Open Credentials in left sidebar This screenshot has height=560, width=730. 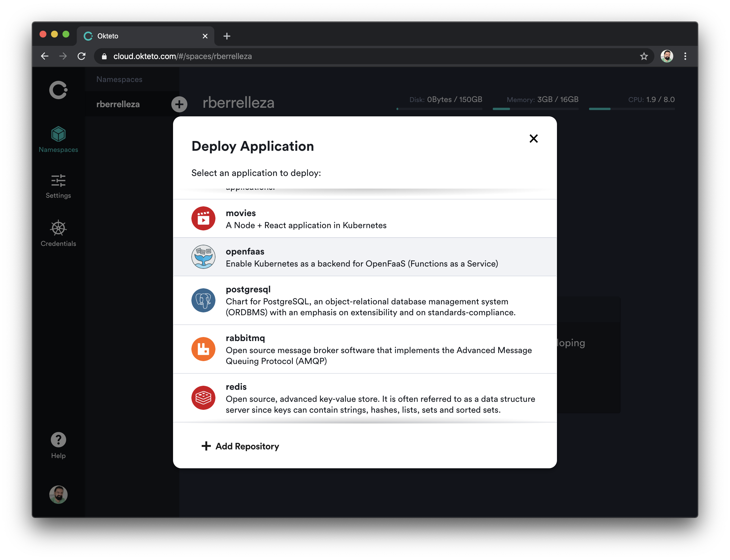[58, 233]
